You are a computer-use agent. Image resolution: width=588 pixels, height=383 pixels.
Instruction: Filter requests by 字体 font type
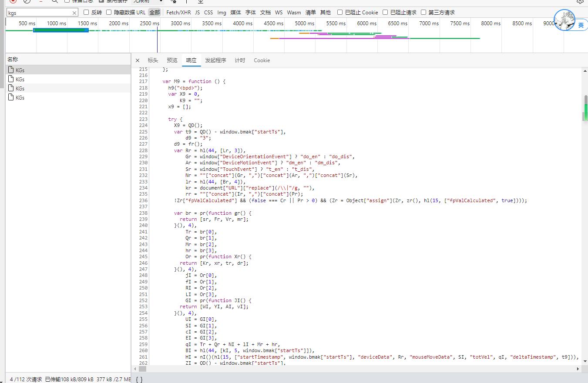pyautogui.click(x=250, y=13)
